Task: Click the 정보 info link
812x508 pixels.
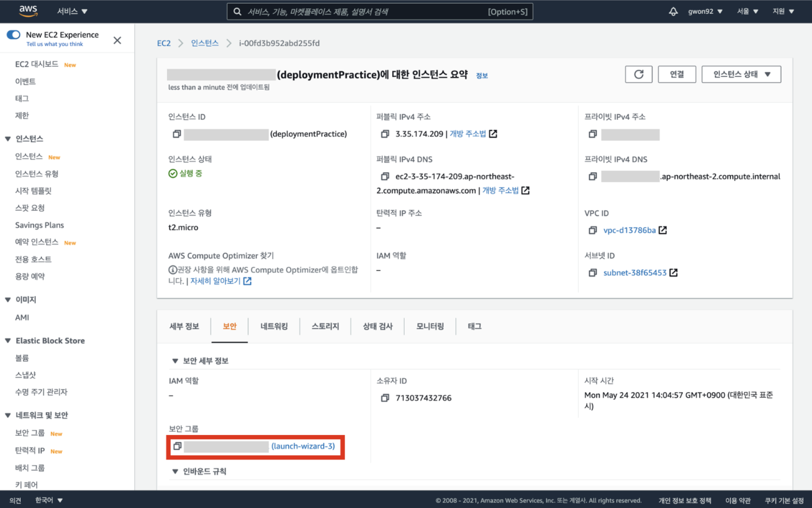Action: coord(482,76)
